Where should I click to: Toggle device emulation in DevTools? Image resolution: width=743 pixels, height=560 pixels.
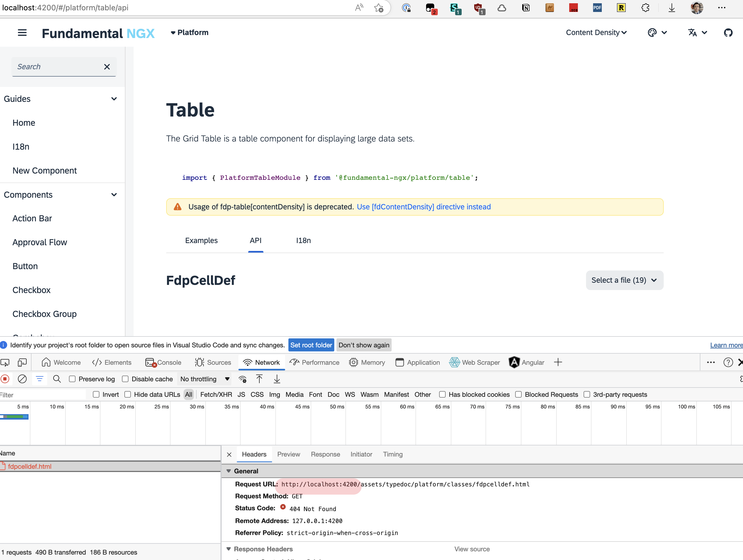point(22,363)
